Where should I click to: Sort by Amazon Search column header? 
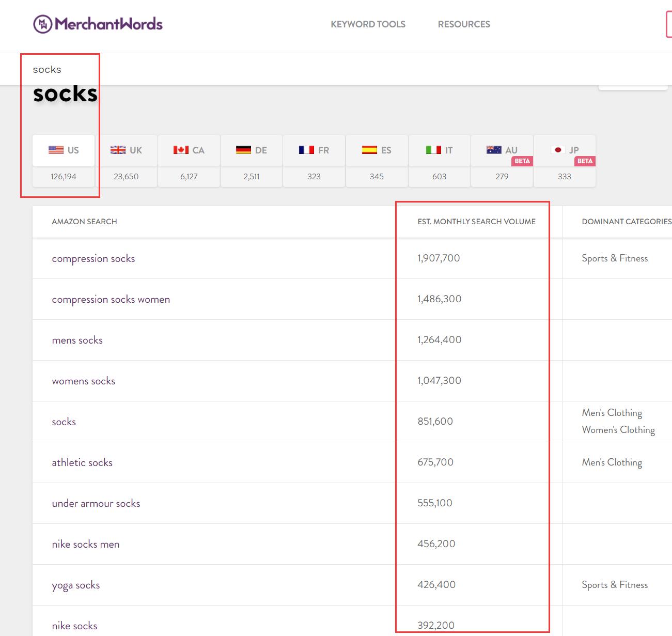click(84, 222)
